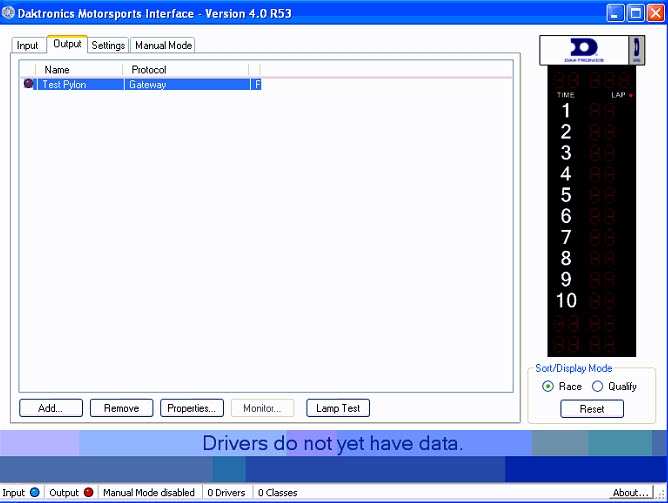The image size is (668, 503).
Task: Open Properties... for the selected output
Action: pos(191,408)
